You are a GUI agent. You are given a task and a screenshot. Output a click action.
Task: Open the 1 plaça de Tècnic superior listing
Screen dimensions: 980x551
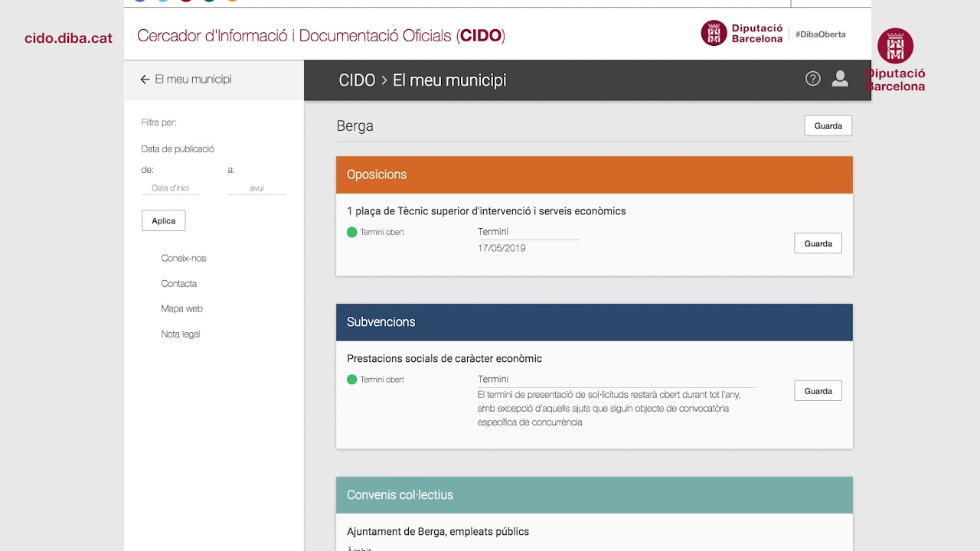coord(486,211)
